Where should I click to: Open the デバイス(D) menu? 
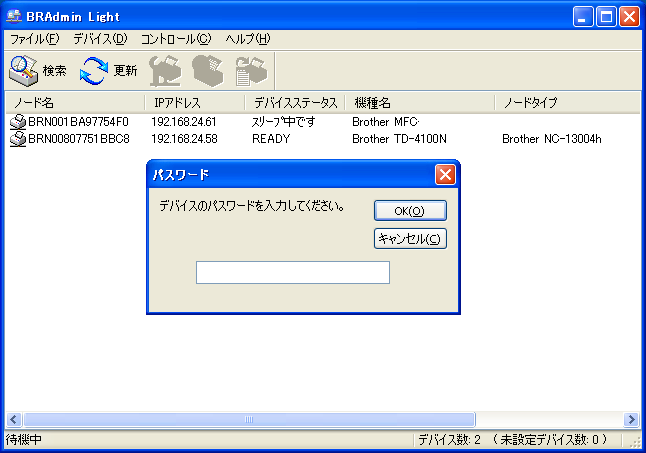click(x=101, y=39)
